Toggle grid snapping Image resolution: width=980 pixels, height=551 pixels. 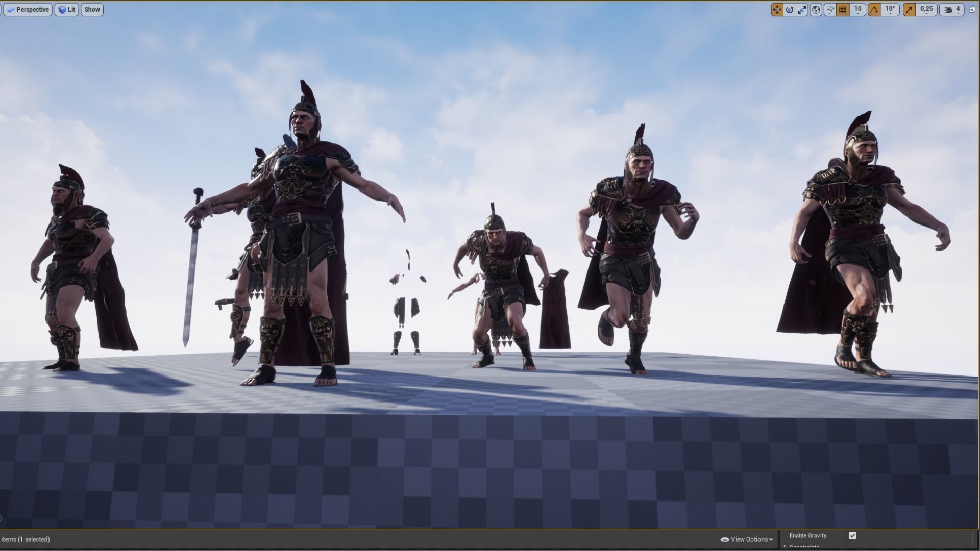[x=842, y=9]
